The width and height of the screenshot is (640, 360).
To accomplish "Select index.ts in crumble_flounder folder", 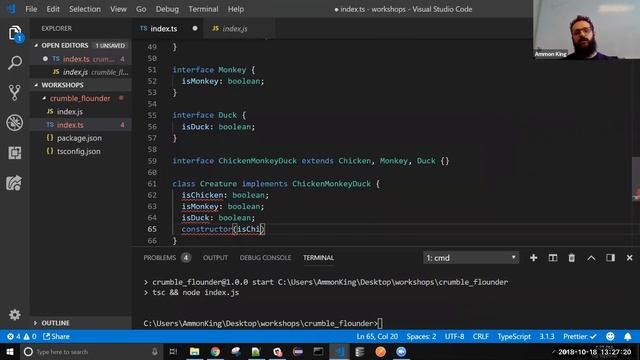I will 81,125.
